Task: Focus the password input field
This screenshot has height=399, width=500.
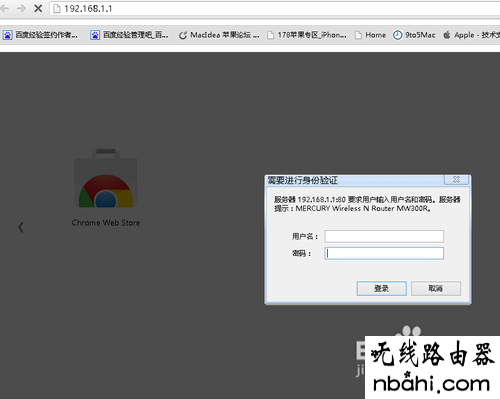Action: (x=384, y=253)
